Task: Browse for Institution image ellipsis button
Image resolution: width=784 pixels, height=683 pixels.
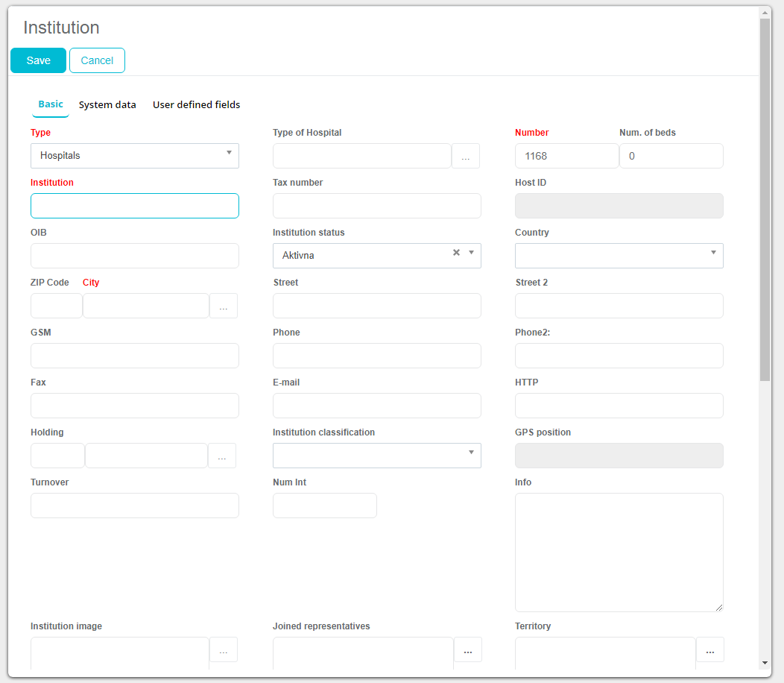Action: tap(224, 650)
